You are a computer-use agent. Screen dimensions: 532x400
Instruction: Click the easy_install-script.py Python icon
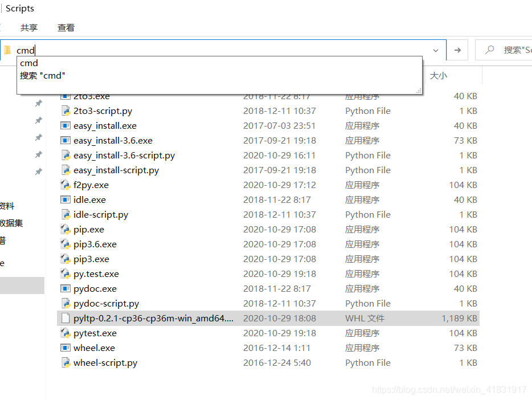click(66, 170)
